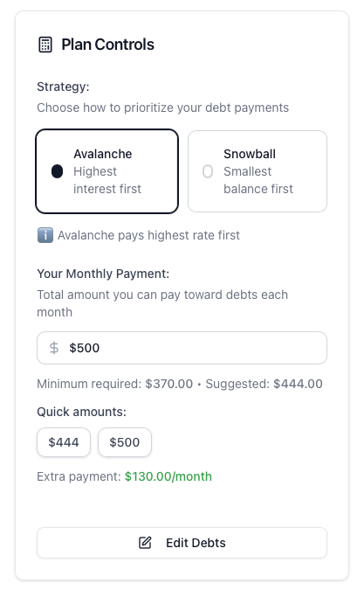Select the Snowball radio button

[x=208, y=171]
